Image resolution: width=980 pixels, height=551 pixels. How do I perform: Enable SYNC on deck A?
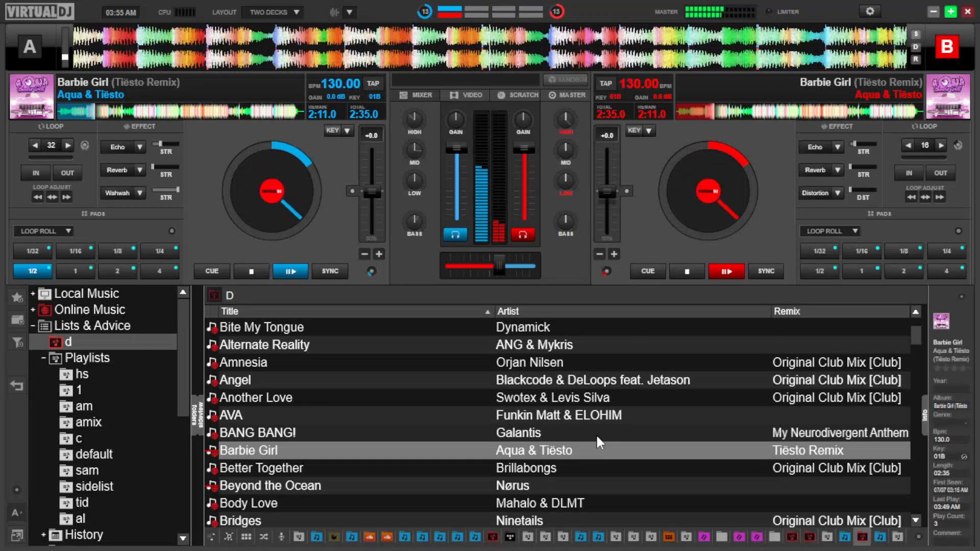pos(330,271)
